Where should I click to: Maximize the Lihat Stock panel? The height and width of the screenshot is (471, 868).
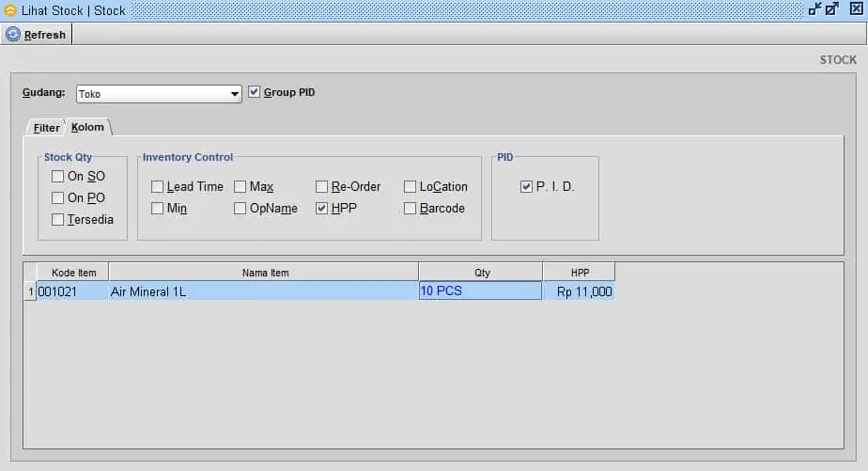pos(832,9)
